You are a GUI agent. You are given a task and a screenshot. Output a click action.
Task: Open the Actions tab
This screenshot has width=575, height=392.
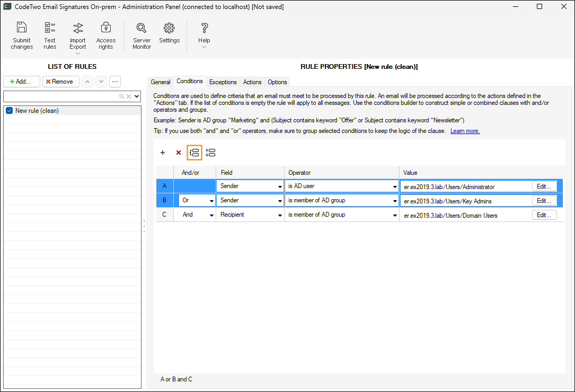pos(252,82)
